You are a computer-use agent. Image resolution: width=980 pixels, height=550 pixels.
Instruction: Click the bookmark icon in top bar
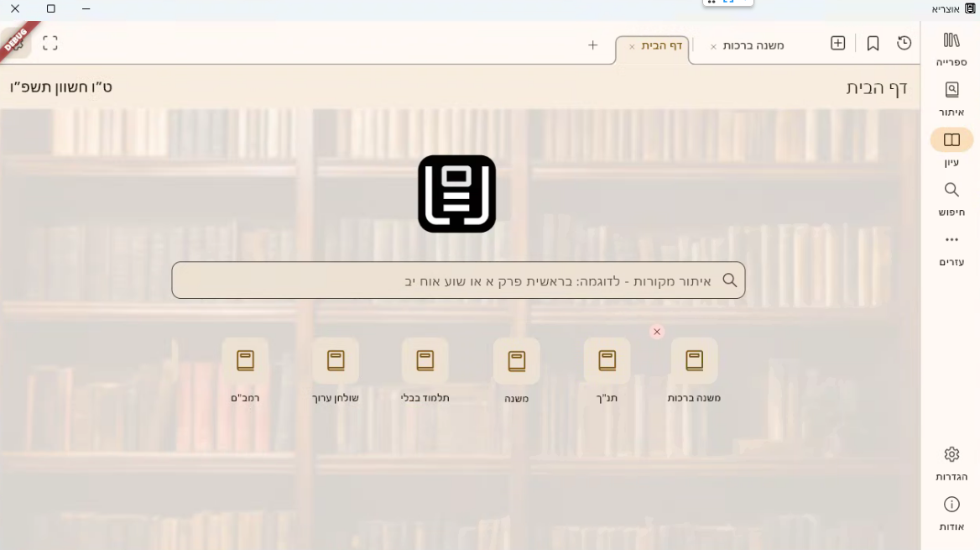click(x=873, y=44)
